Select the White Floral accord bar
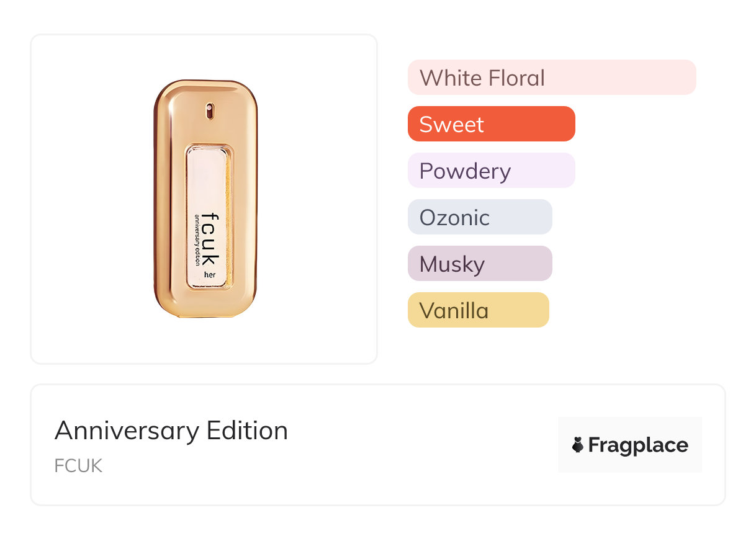This screenshot has height=536, width=756. pos(551,78)
